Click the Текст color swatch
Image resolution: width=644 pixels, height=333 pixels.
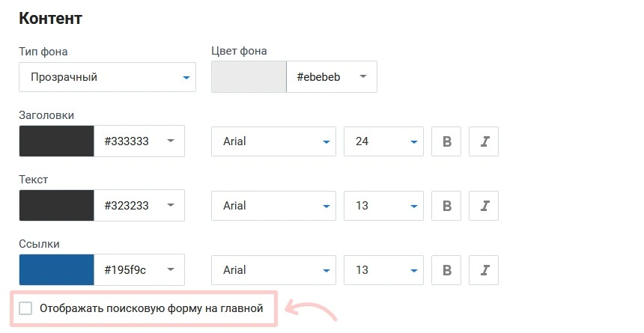pyautogui.click(x=56, y=206)
